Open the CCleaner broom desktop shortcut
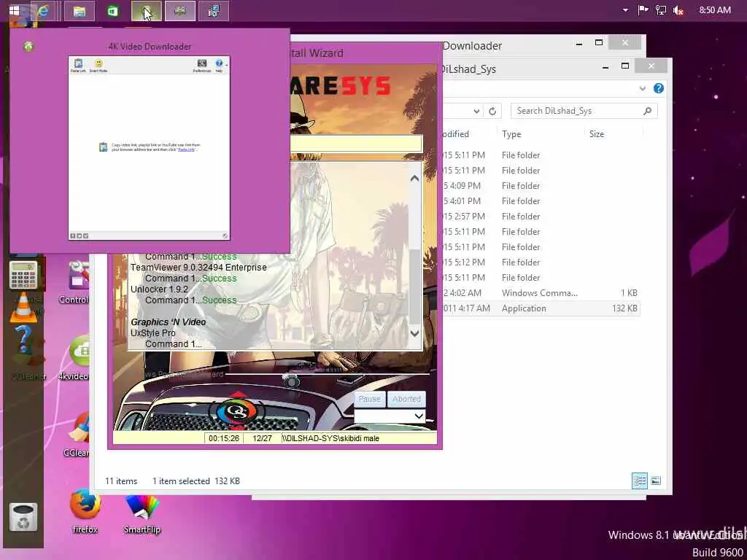Image resolution: width=747 pixels, height=560 pixels. click(77, 435)
